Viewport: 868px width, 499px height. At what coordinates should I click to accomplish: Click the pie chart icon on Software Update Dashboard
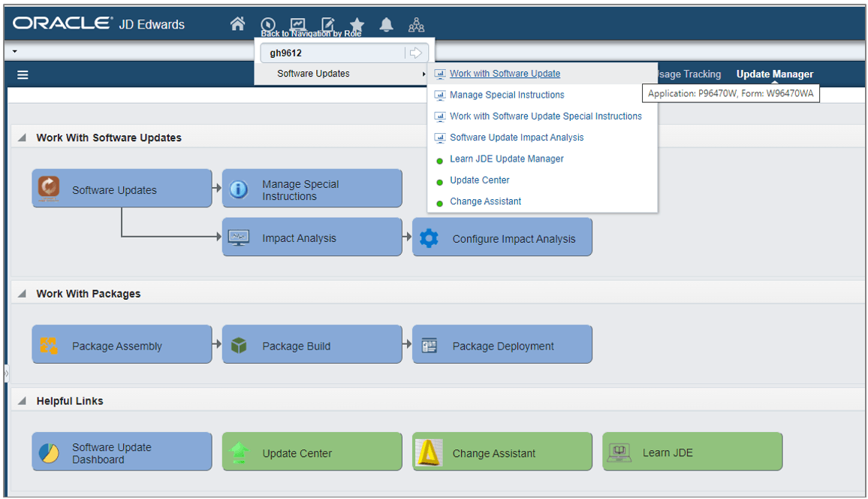(x=49, y=453)
